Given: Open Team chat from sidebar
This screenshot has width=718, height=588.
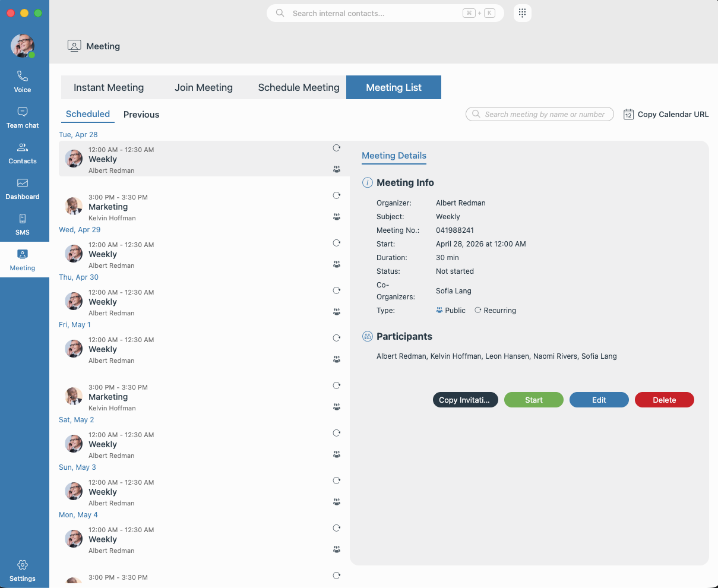Looking at the screenshot, I should [x=23, y=117].
